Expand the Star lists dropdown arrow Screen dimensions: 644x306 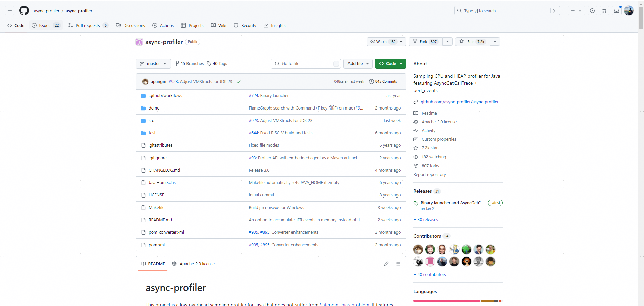(x=495, y=42)
